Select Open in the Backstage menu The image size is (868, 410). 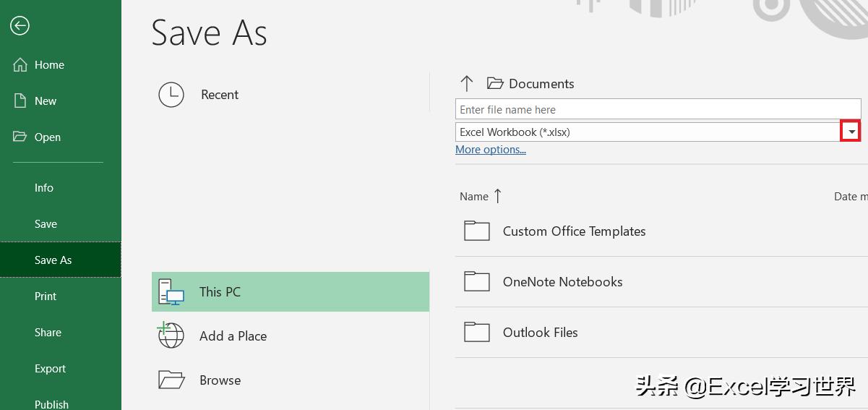point(48,137)
